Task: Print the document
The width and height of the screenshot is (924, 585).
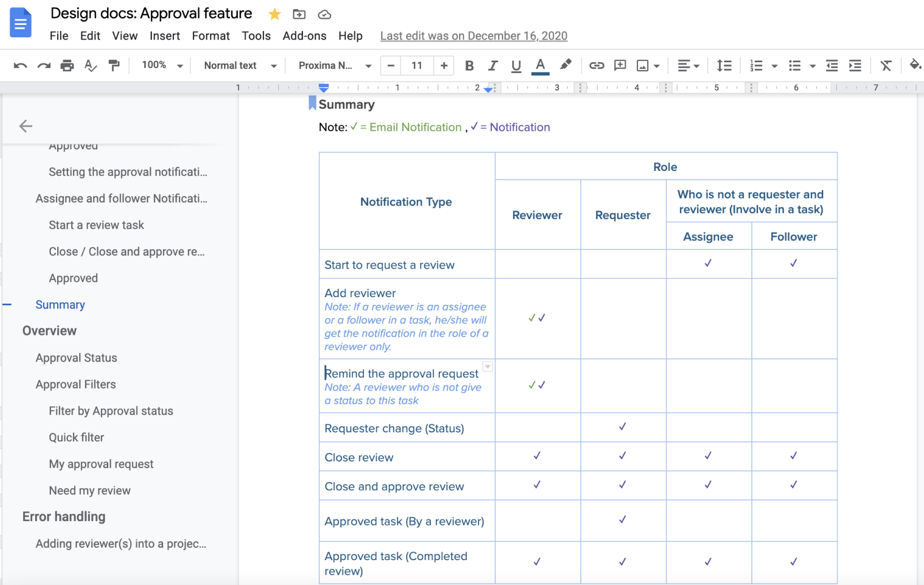Action: [x=67, y=66]
